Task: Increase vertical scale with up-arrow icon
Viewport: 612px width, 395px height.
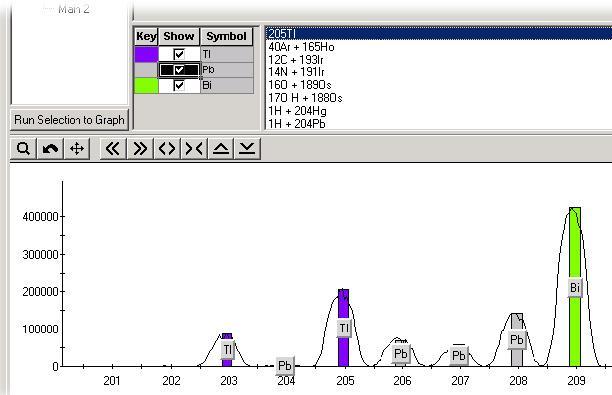Action: 221,149
